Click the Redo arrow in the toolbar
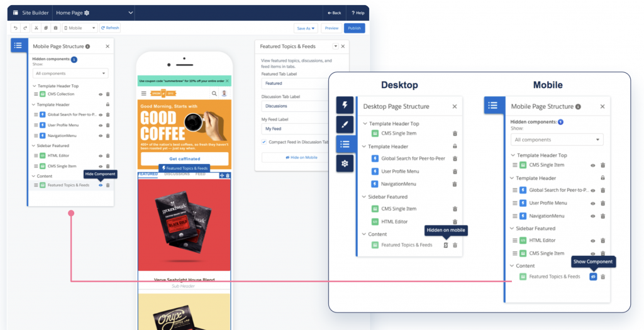 (25, 28)
